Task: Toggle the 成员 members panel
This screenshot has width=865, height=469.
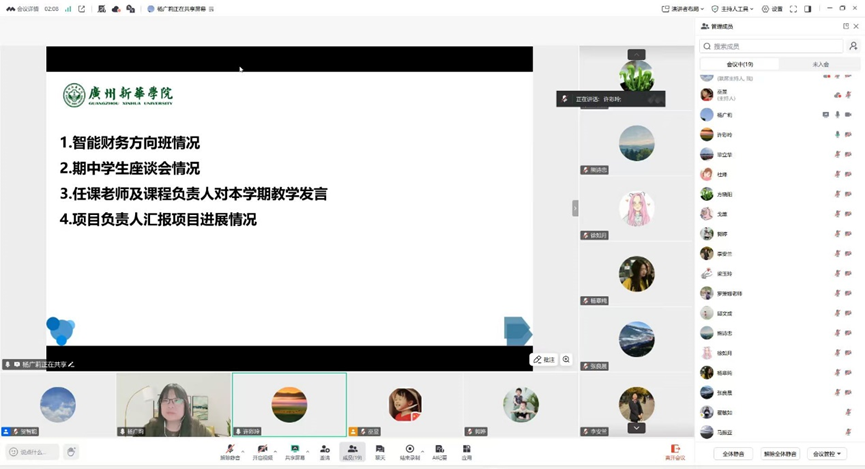Action: 352,449
